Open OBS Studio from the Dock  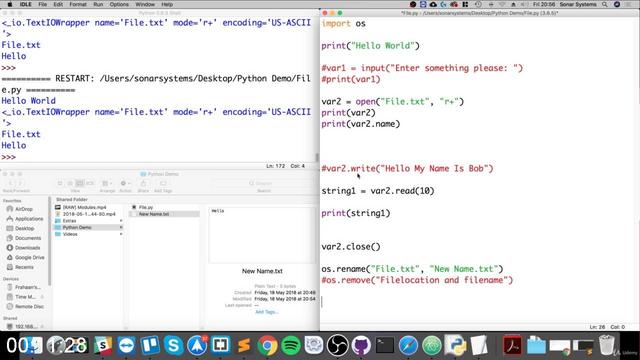(338, 345)
